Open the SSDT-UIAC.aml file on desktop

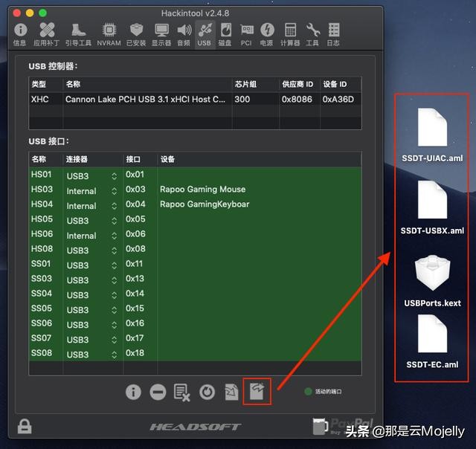tap(431, 132)
